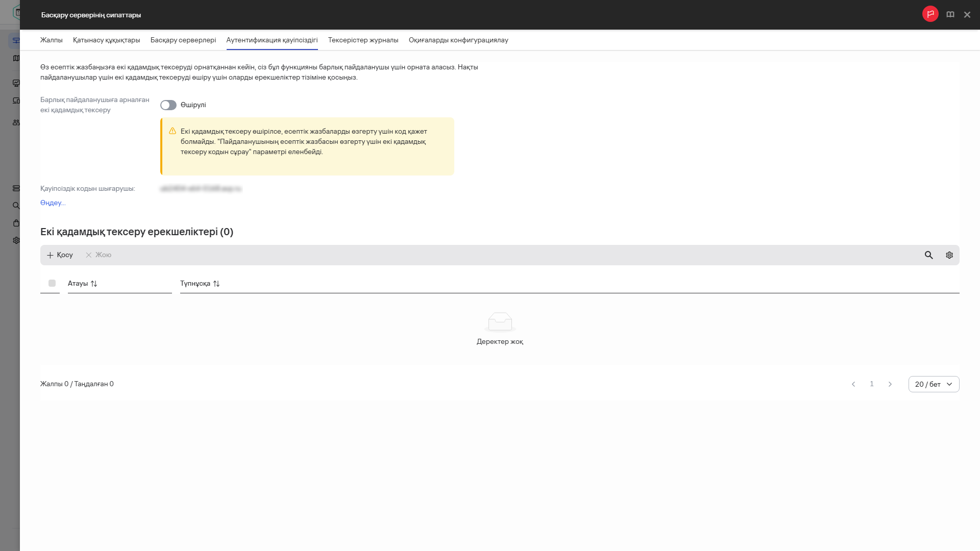This screenshot has height=551, width=980.
Task: Click the previous page arrow
Action: tap(853, 384)
